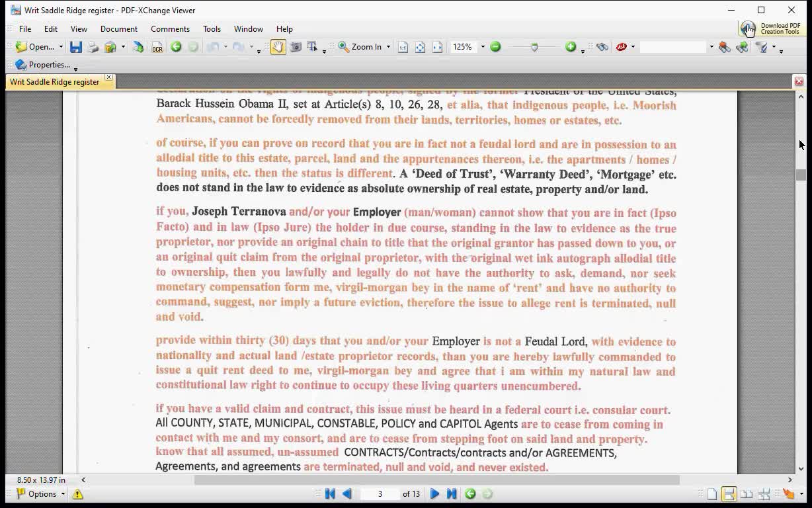This screenshot has width=812, height=508.
Task: Run OCR on the pages
Action: 157,47
